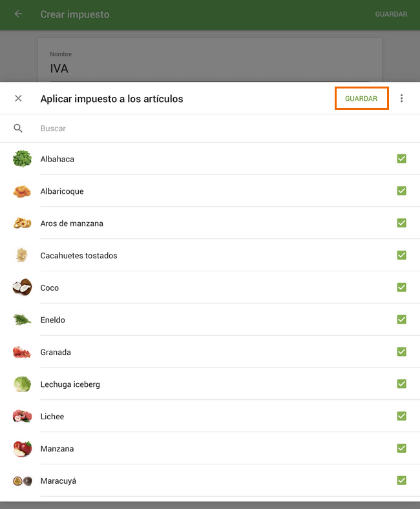420x509 pixels.
Task: Click the Lechuga iceberg lettuce image
Action: coord(22,384)
